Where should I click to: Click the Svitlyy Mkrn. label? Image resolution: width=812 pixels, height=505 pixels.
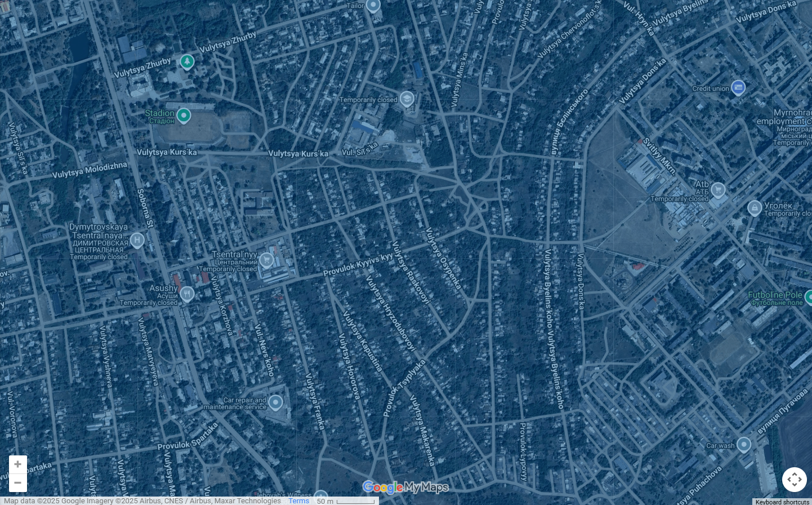coord(659,157)
